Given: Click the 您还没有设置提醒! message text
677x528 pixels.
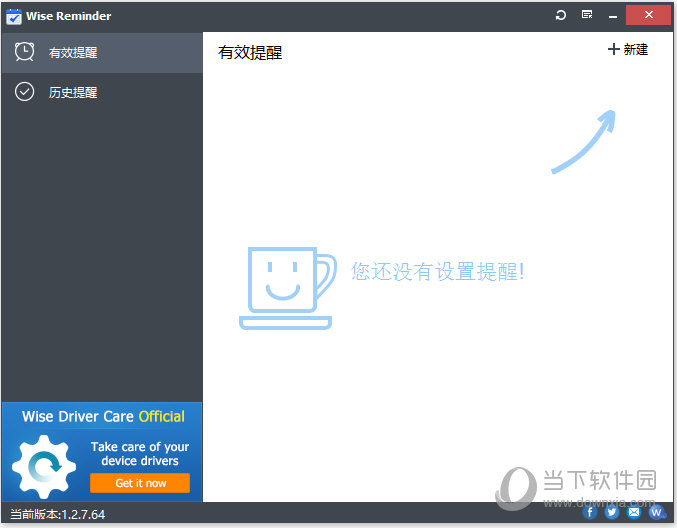Looking at the screenshot, I should (x=438, y=272).
